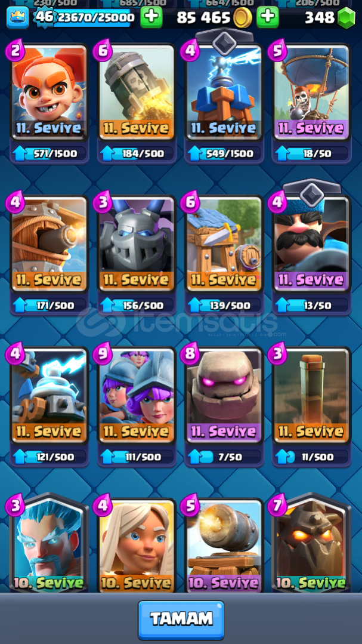Open the Golem card
Image resolution: width=362 pixels, height=644 pixels.
coord(224,396)
